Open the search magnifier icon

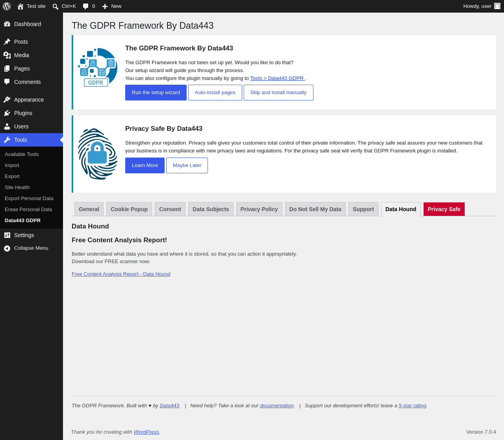click(56, 6)
